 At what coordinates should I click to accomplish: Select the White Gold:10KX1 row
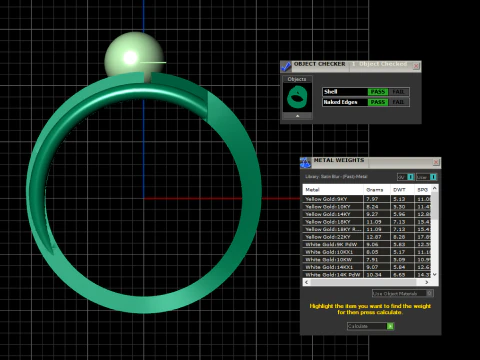(x=367, y=252)
